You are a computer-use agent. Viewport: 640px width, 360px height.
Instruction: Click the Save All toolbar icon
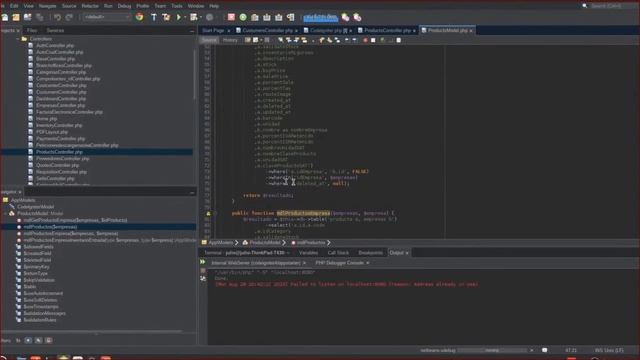tap(40, 17)
